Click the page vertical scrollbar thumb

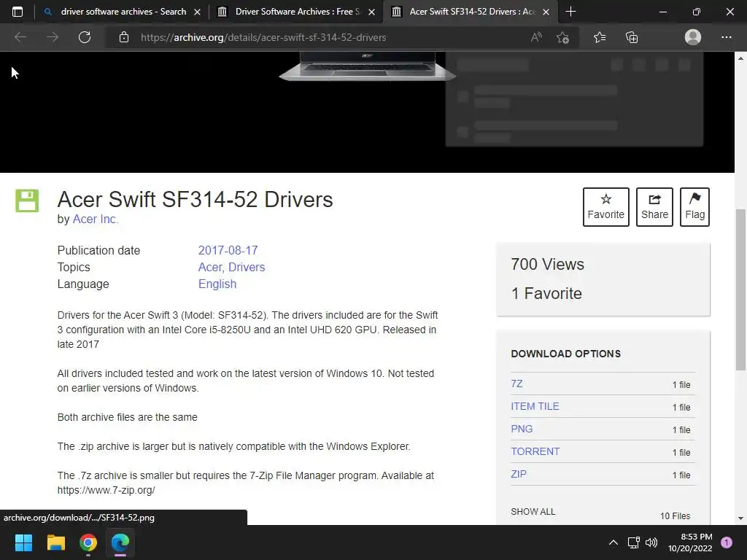740,289
